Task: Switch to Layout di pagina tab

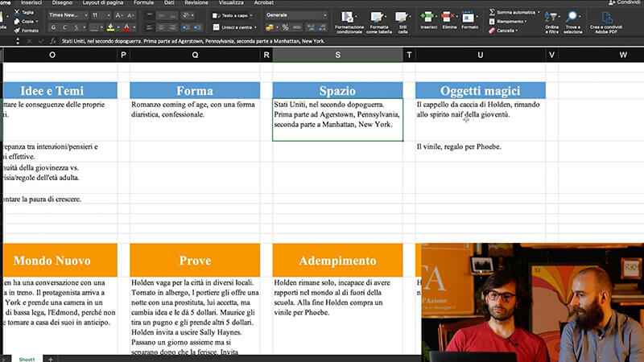Action: click(103, 2)
